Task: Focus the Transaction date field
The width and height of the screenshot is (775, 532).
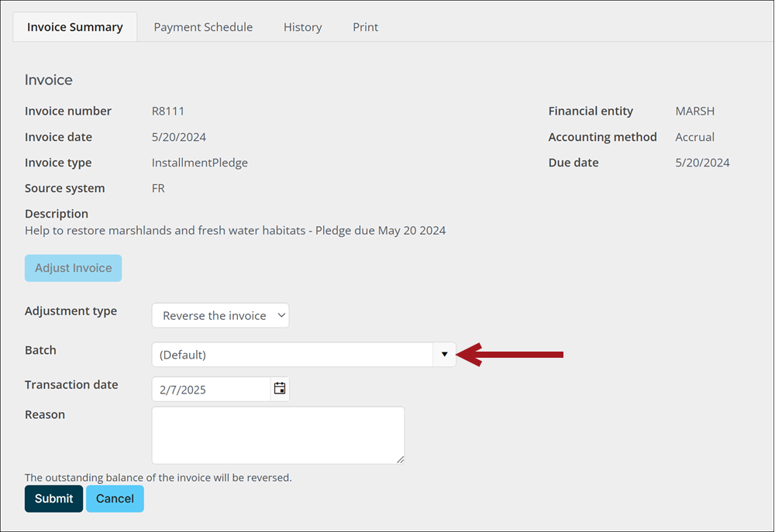Action: pyautogui.click(x=211, y=390)
